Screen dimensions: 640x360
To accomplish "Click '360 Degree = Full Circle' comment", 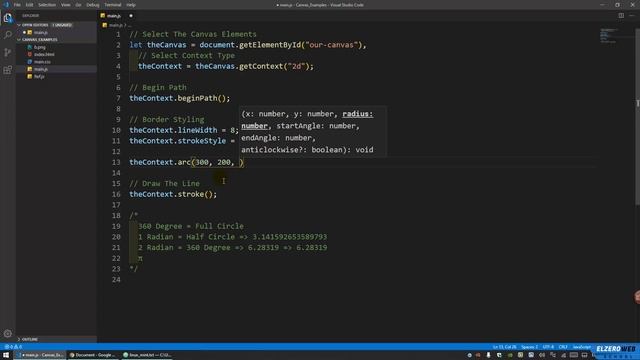I will [x=191, y=226].
